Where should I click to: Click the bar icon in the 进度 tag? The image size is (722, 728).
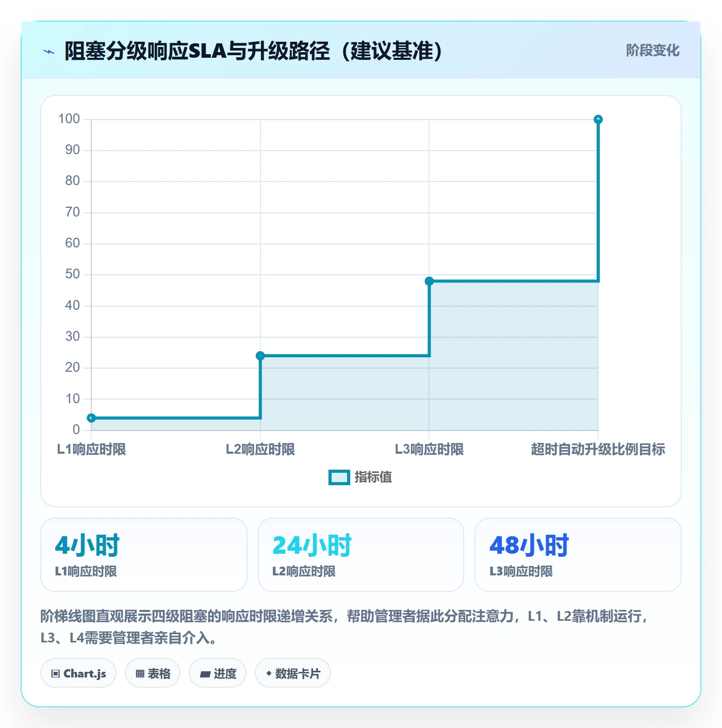point(205,674)
